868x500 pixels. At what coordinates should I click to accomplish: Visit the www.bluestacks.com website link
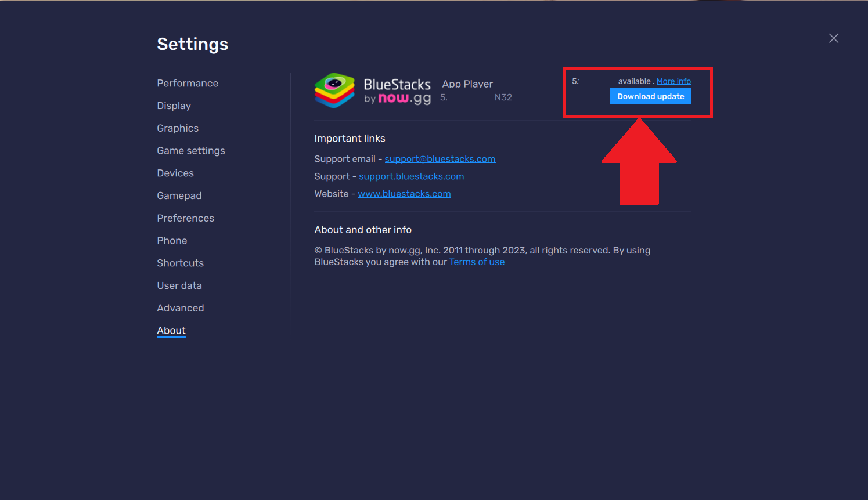404,194
